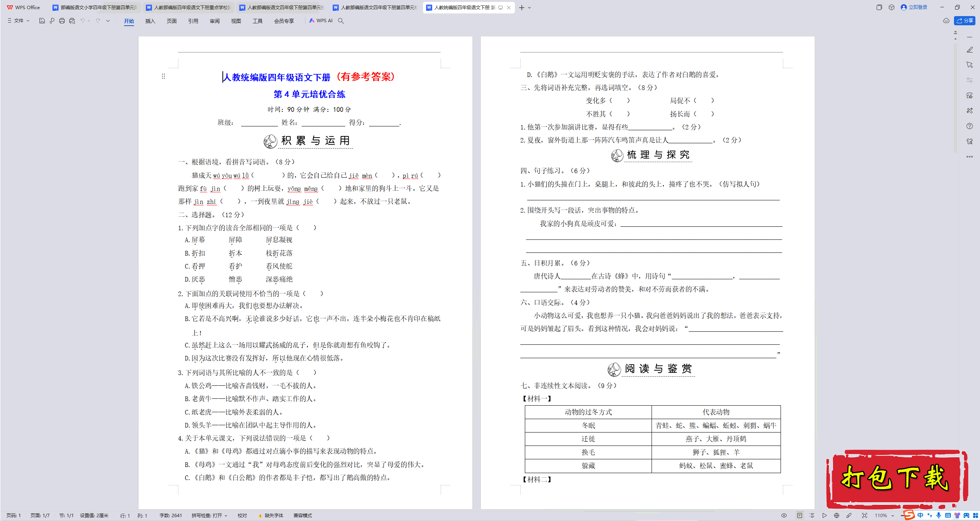Screen dimensions: 980x521
Task: Open the undo history dropdown arrow
Action: point(89,21)
